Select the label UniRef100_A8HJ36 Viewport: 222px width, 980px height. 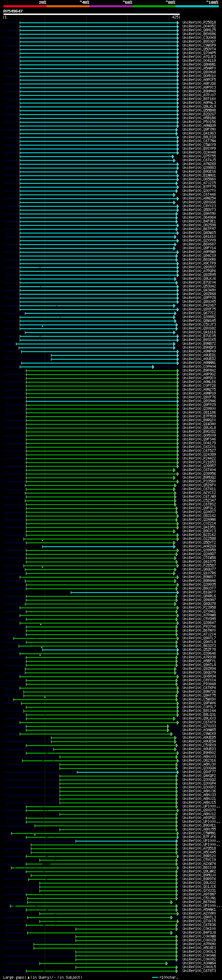(199, 791)
